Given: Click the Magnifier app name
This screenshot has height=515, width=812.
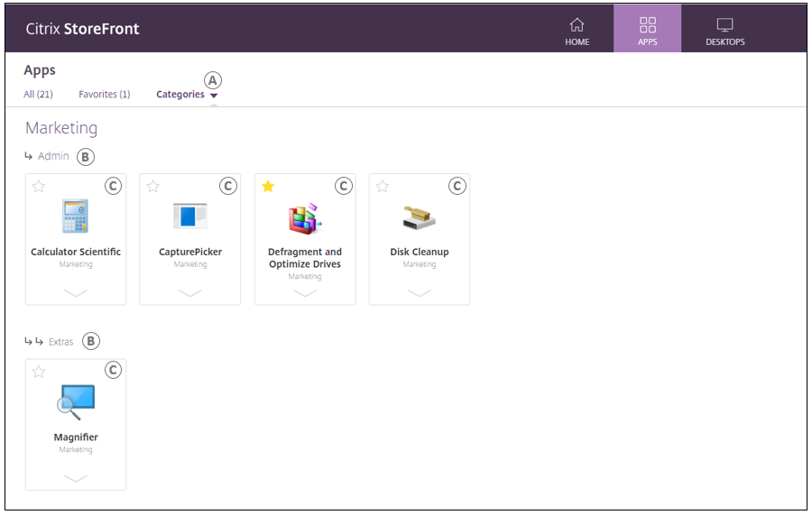Looking at the screenshot, I should (x=76, y=437).
